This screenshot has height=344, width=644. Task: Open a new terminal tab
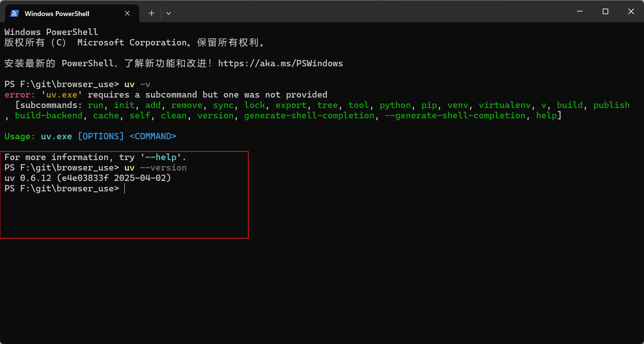pyautogui.click(x=152, y=13)
